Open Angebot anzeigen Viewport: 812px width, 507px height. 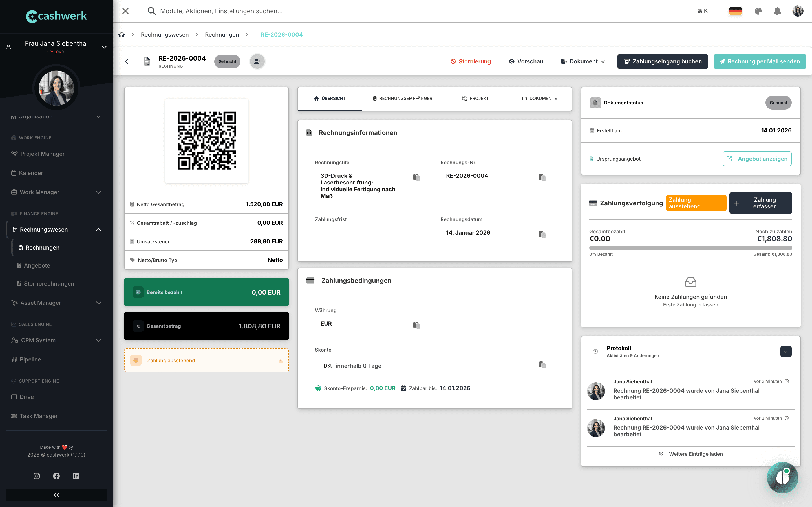757,159
